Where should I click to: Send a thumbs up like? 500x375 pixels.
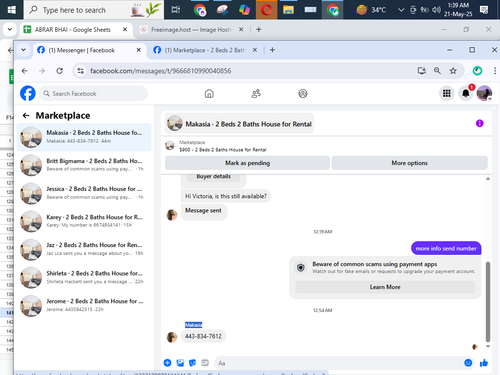484,363
